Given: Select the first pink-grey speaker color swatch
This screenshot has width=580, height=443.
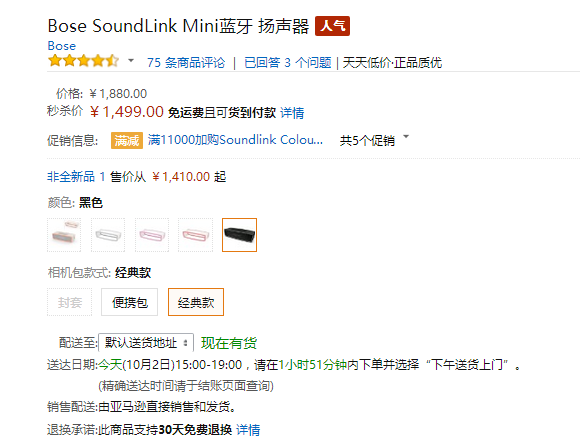Looking at the screenshot, I should [64, 235].
